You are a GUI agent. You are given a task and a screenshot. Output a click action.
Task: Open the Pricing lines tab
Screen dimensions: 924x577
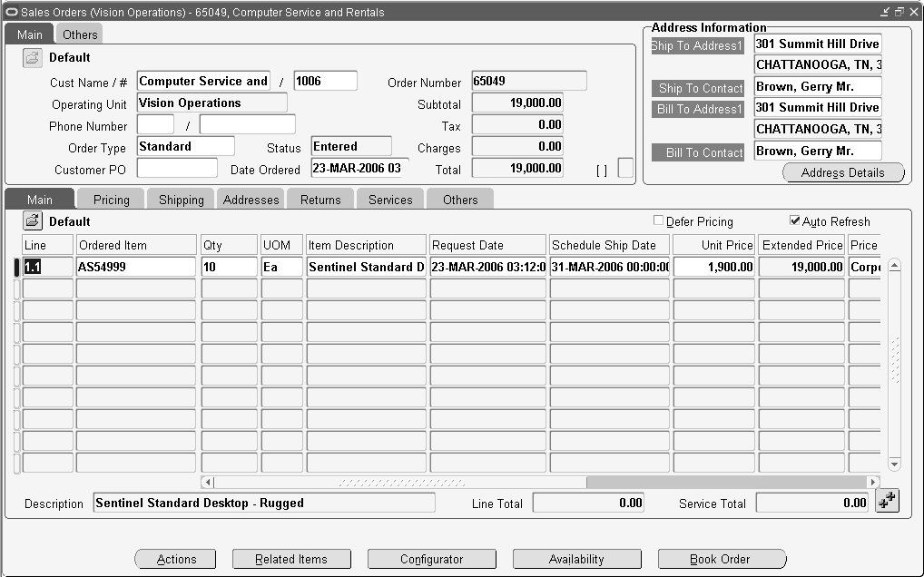[x=112, y=199]
